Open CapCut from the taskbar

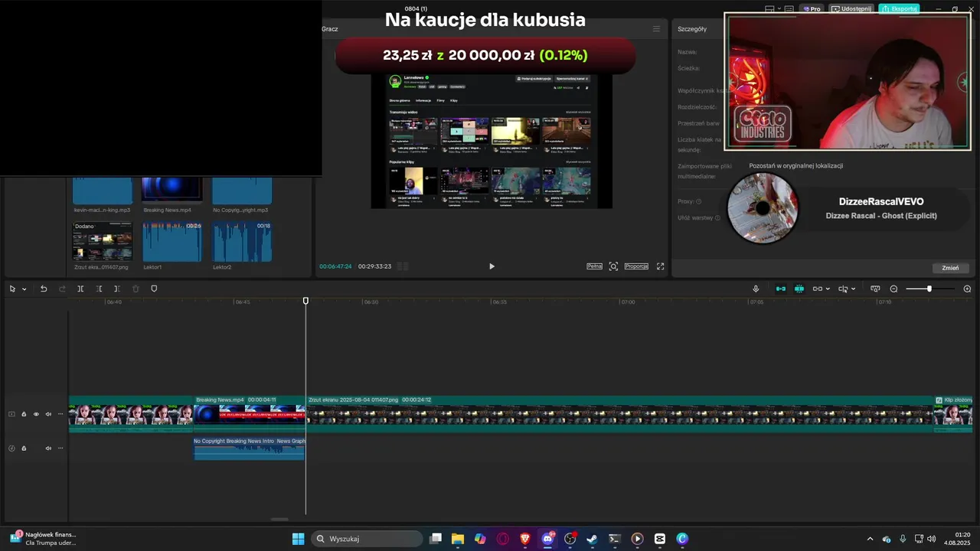[660, 539]
